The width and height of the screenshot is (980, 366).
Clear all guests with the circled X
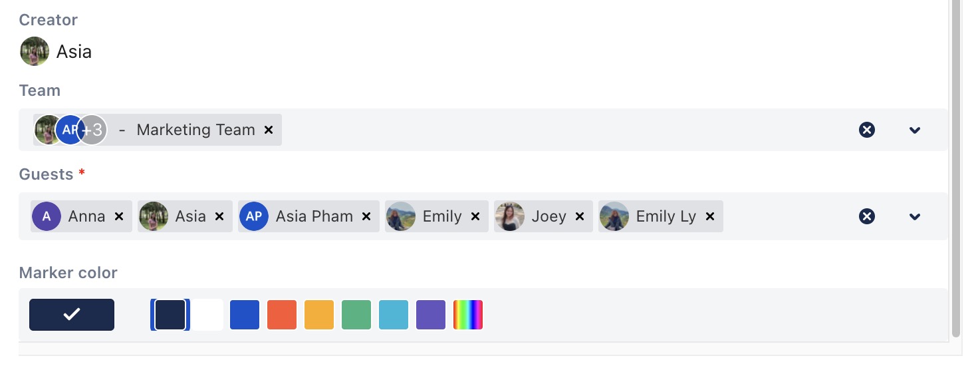point(867,216)
